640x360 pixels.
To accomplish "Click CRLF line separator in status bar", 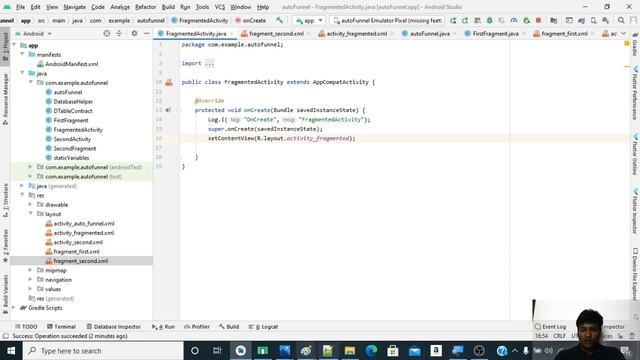I will [559, 336].
